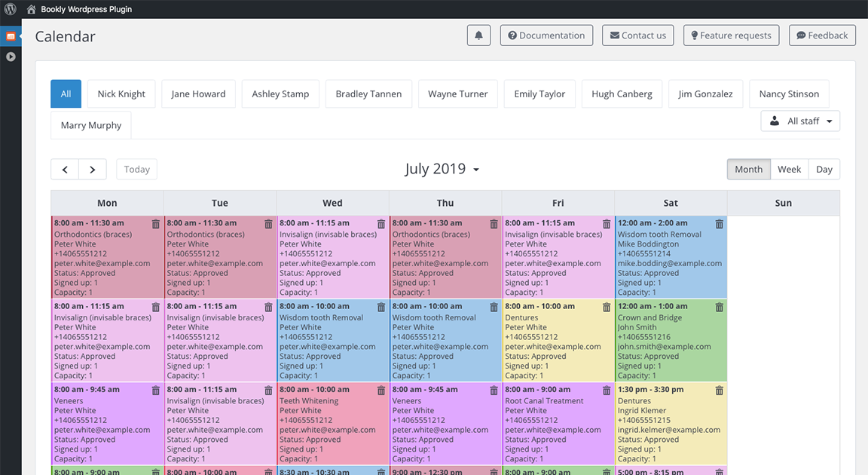Open the Bookly calendar sidebar icon

pyautogui.click(x=11, y=36)
